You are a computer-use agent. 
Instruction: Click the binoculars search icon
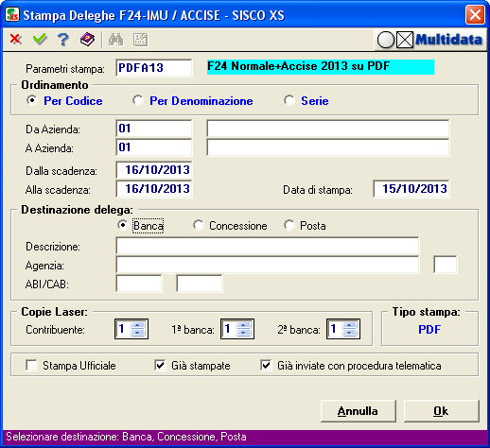pyautogui.click(x=116, y=40)
